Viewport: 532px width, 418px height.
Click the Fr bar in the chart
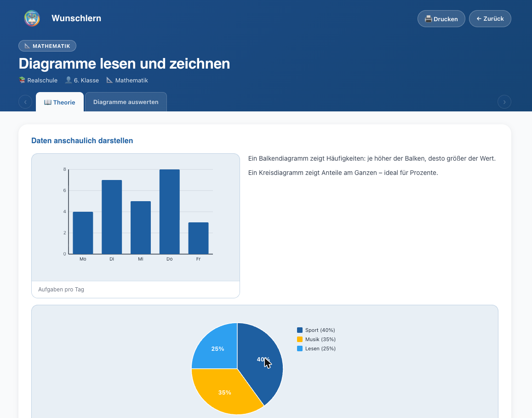click(x=199, y=238)
